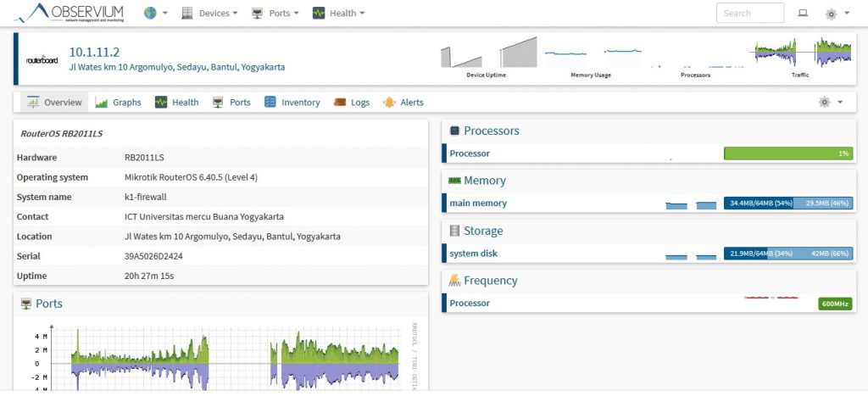Click the Processor 1% usage bar
The height and width of the screenshot is (396, 868).
[787, 153]
